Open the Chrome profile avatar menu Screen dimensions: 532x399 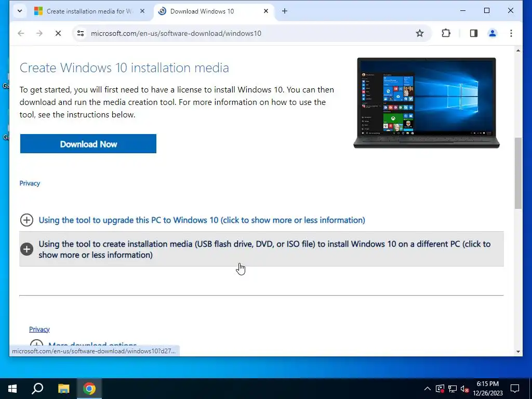493,33
